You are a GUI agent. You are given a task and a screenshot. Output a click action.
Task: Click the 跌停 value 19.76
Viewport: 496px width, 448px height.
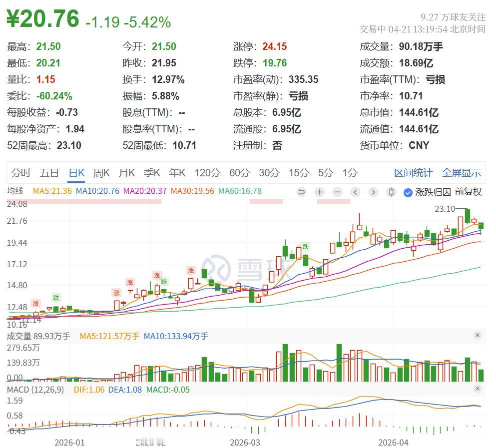click(x=275, y=63)
